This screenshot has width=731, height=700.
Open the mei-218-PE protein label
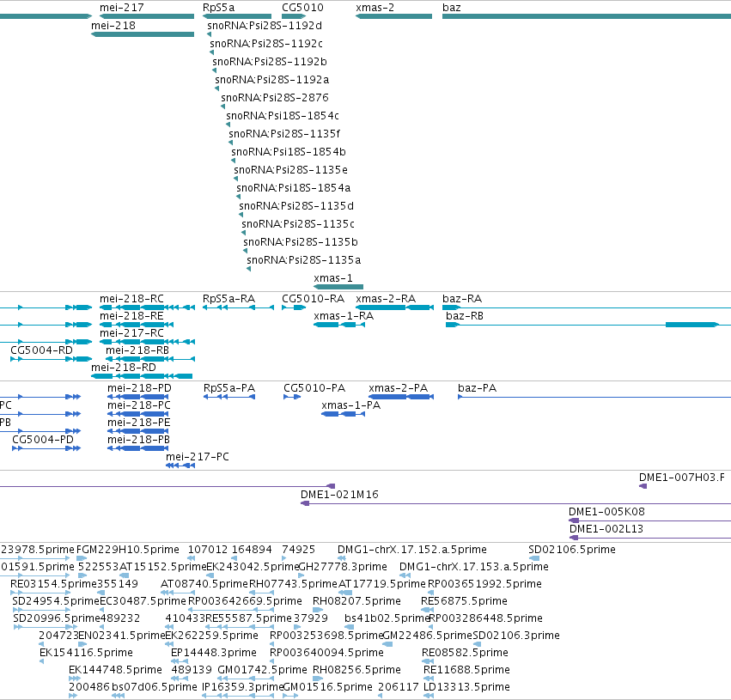click(139, 423)
